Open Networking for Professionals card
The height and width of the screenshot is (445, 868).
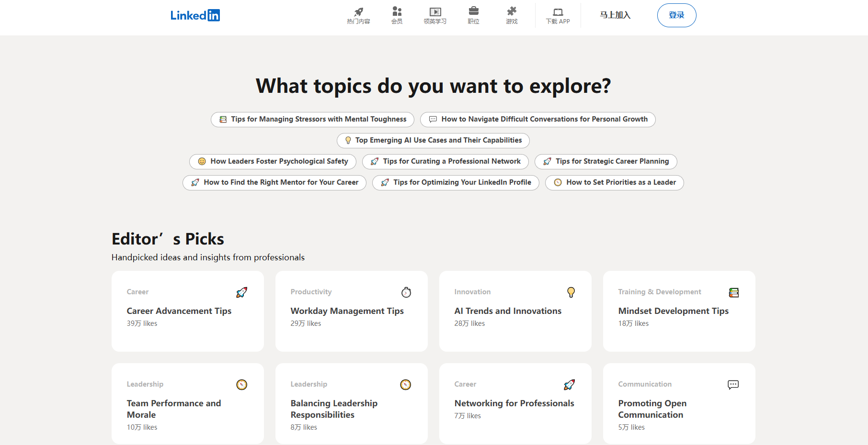pos(515,403)
